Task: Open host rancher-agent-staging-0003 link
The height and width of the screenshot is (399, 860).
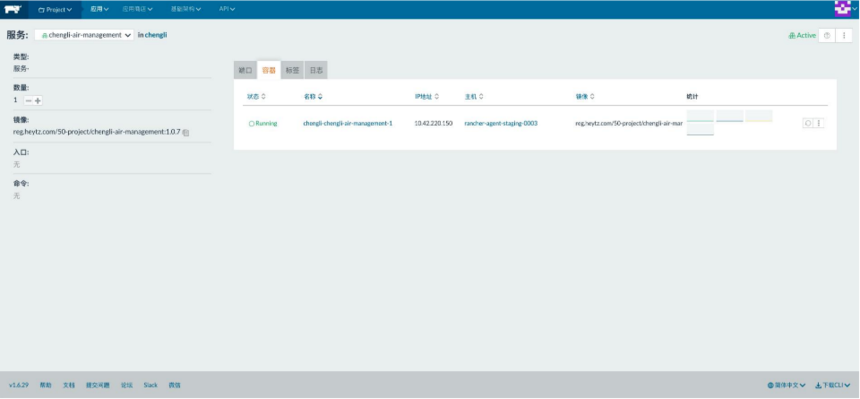Action: (501, 123)
